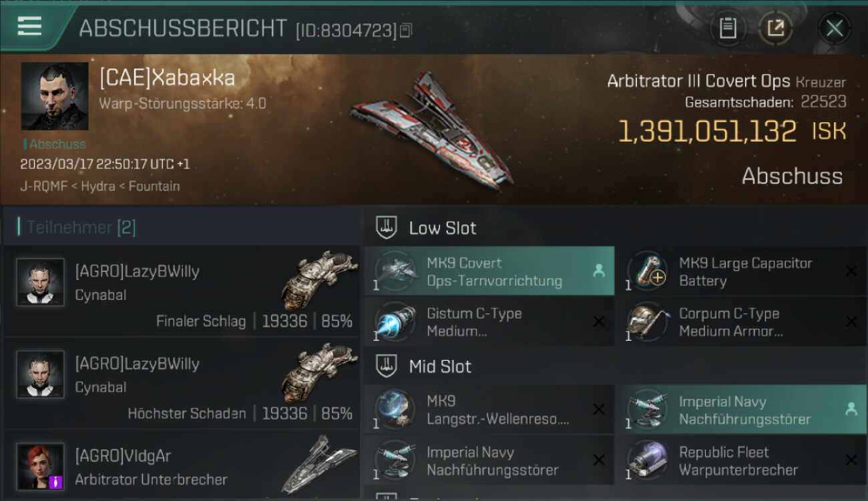
Task: Open LazyBWilly's Höchster Schaden entry
Action: coord(182,383)
